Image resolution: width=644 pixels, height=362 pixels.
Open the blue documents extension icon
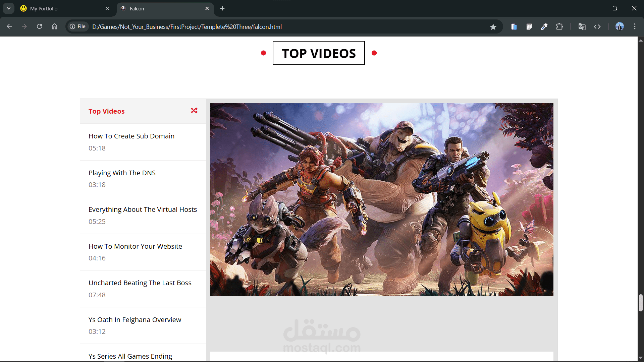(514, 26)
